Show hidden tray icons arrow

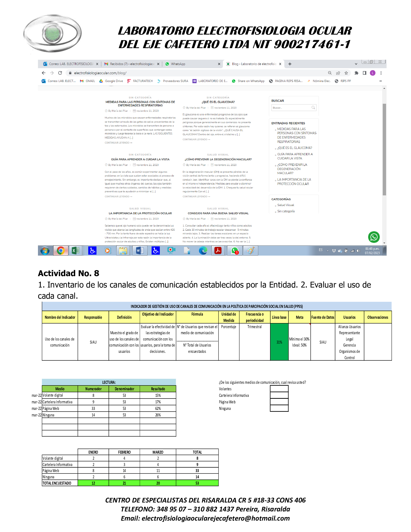click(328, 251)
